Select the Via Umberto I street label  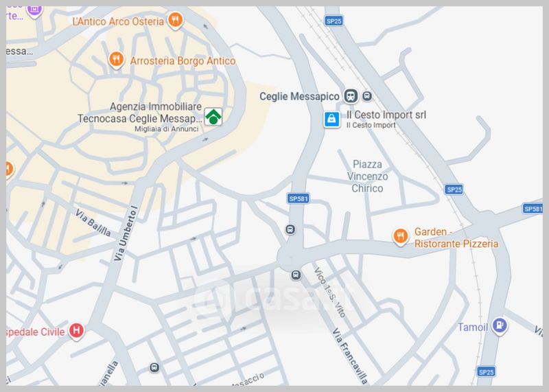tap(126, 233)
